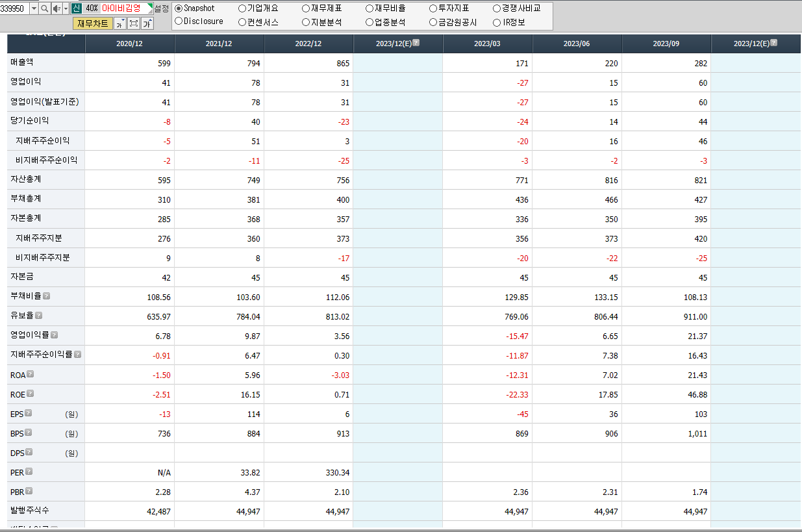The image size is (802, 532).
Task: Click the help icon next to 영업이익률
Action: click(55, 335)
